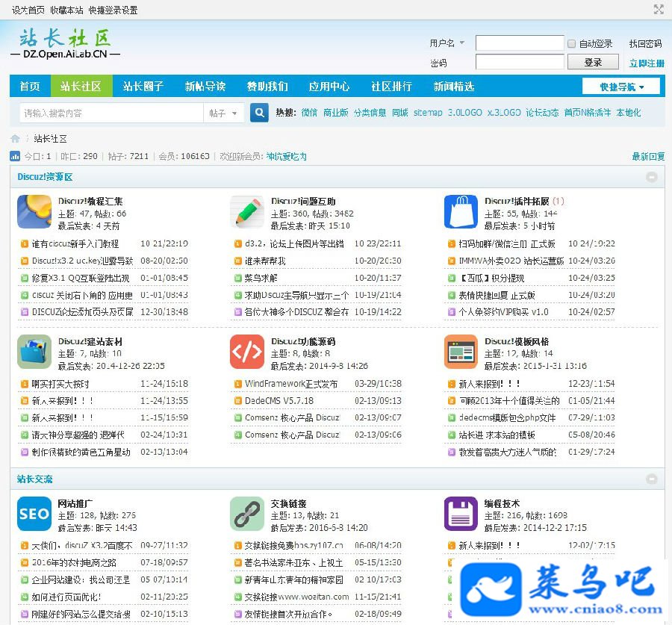Open the Discuz!问题互助 pencil icon
The width and height of the screenshot is (672, 625).
pos(247,212)
